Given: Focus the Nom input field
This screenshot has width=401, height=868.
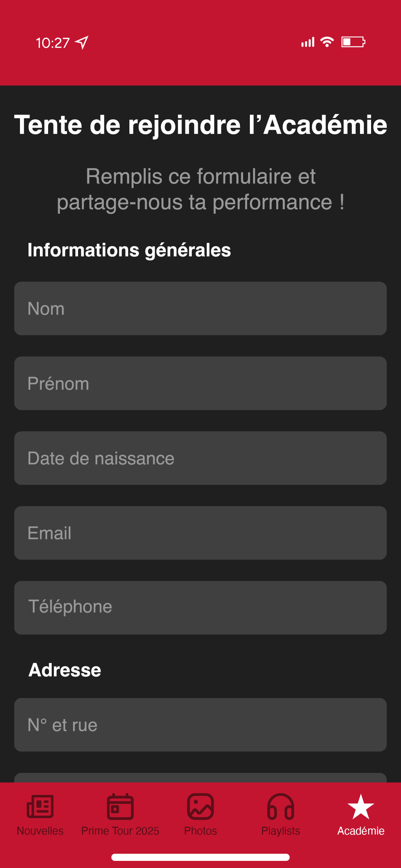Looking at the screenshot, I should pos(200,309).
